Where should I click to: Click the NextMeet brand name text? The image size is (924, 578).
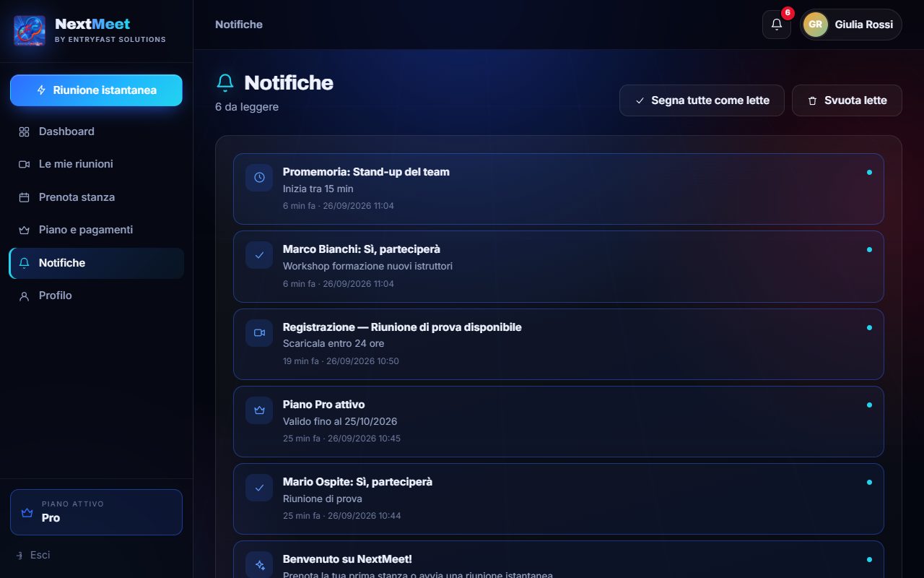click(92, 24)
